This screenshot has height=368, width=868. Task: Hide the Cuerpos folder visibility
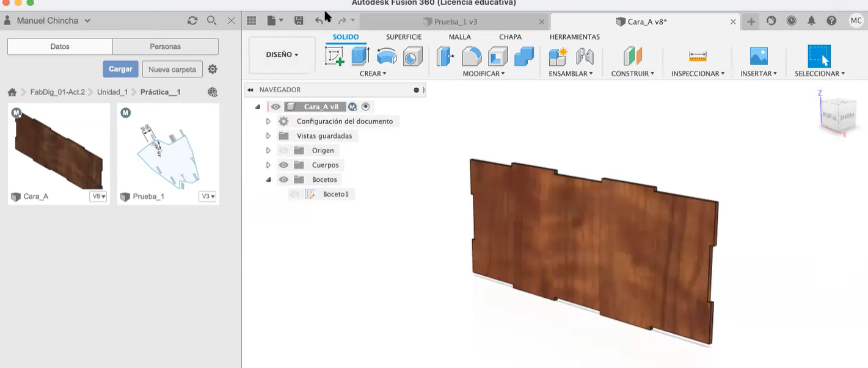click(x=283, y=165)
